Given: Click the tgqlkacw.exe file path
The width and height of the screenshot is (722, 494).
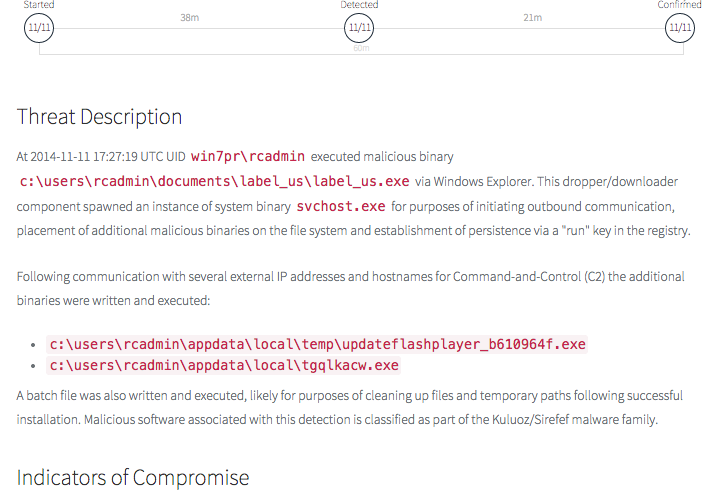Looking at the screenshot, I should click(x=224, y=365).
